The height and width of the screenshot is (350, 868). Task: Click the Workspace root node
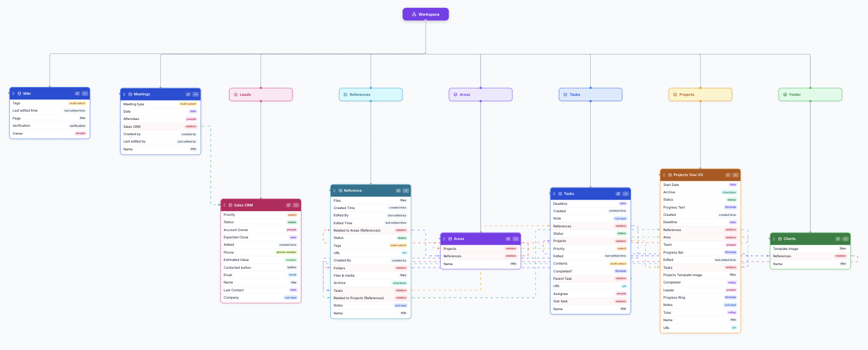coord(426,14)
